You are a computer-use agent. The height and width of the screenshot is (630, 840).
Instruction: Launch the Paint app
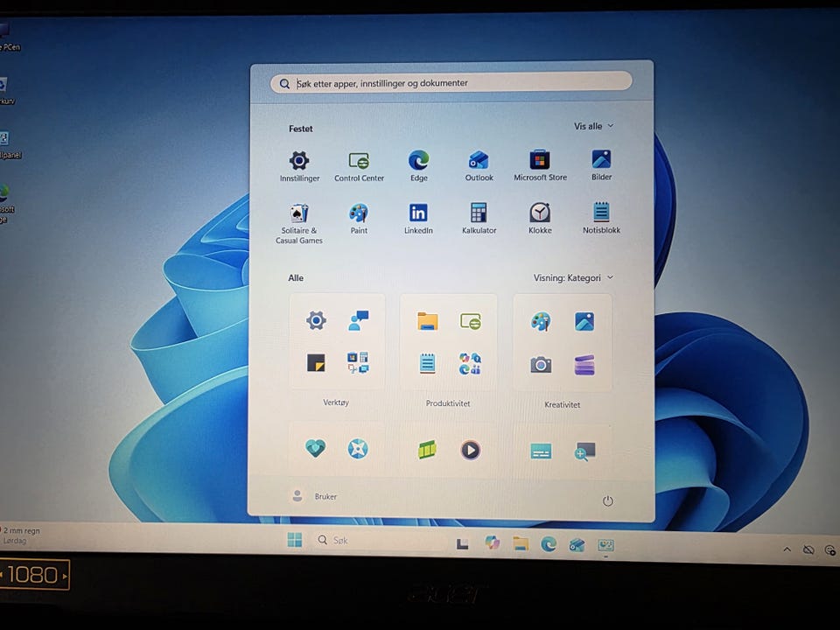359,214
